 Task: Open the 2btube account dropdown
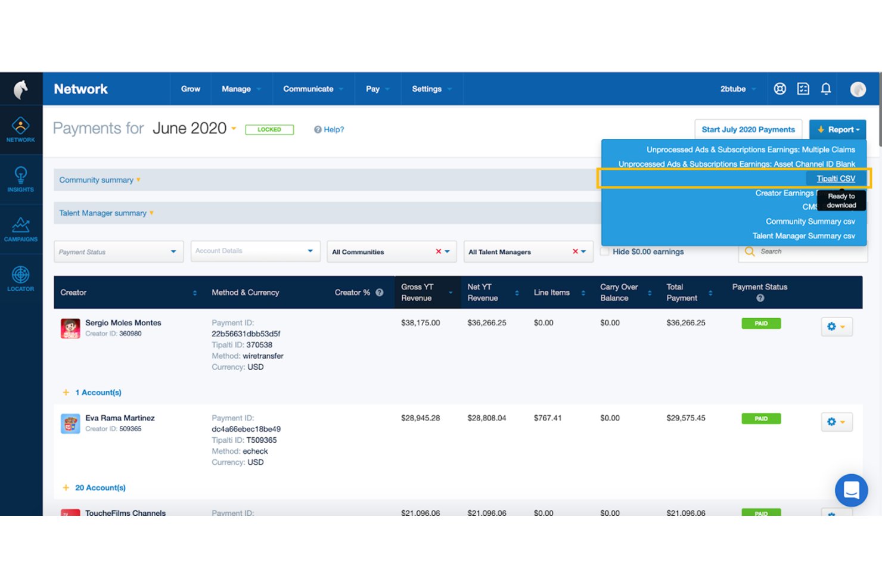[738, 89]
